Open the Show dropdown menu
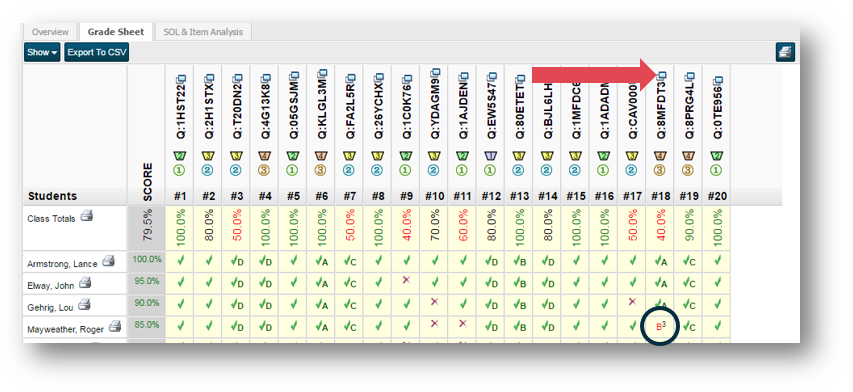The height and width of the screenshot is (392, 853). 42,52
